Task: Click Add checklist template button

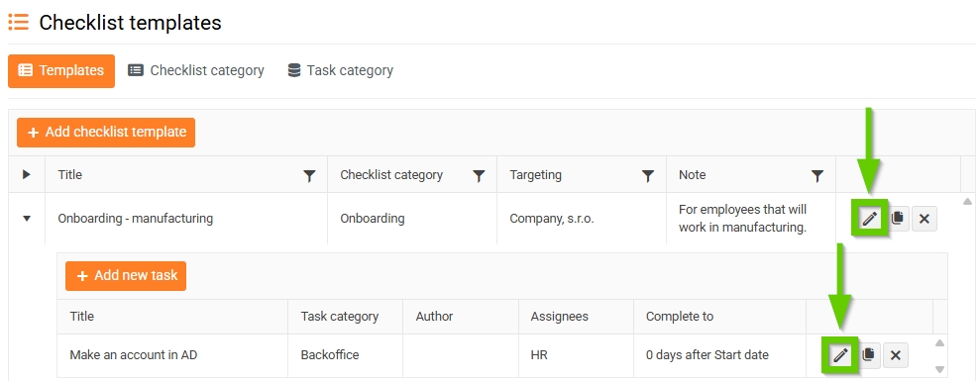Action: point(106,133)
